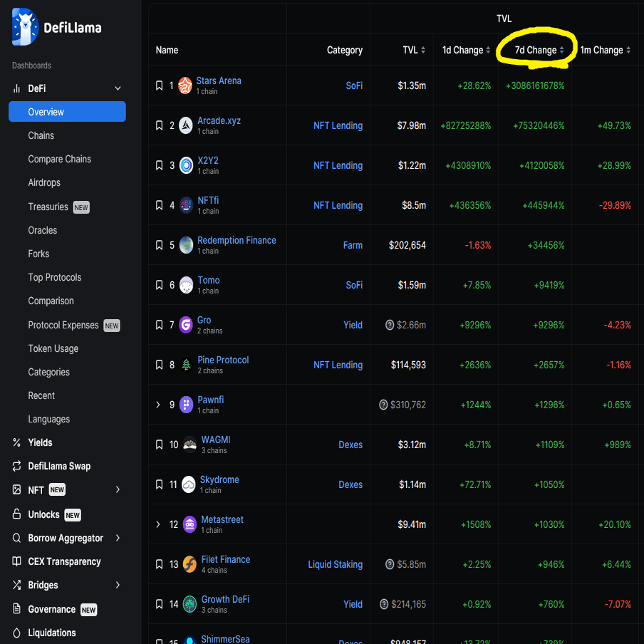644x644 pixels.
Task: Open the Liquid Staking category link
Action: pos(335,564)
